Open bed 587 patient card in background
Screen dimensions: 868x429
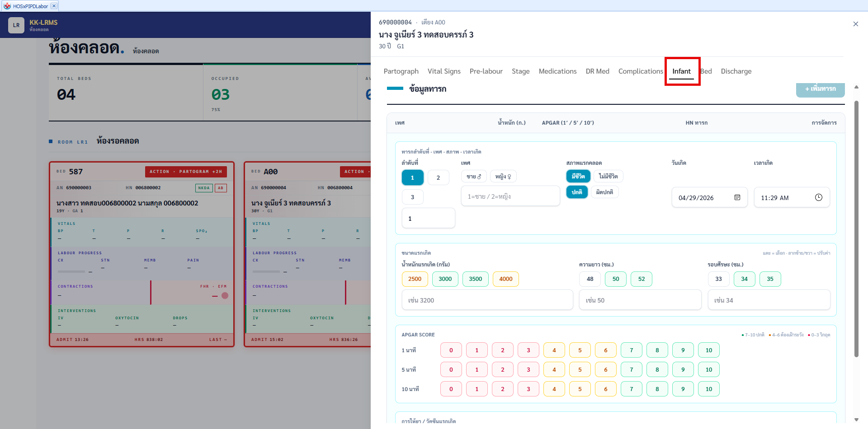[x=142, y=254]
